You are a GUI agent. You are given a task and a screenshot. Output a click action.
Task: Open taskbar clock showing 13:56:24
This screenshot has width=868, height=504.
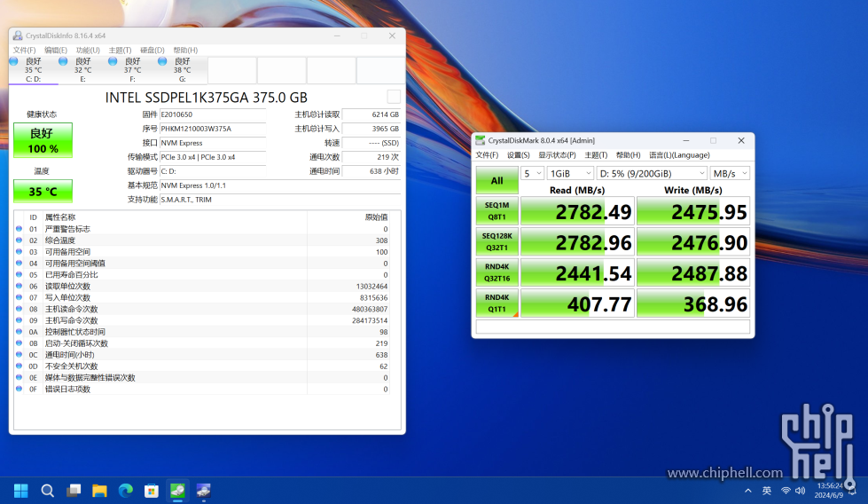(x=829, y=490)
